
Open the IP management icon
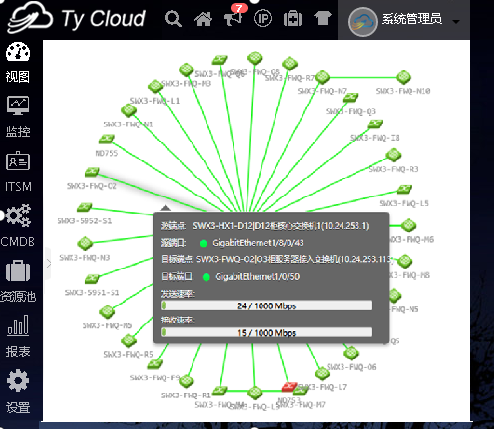point(263,18)
